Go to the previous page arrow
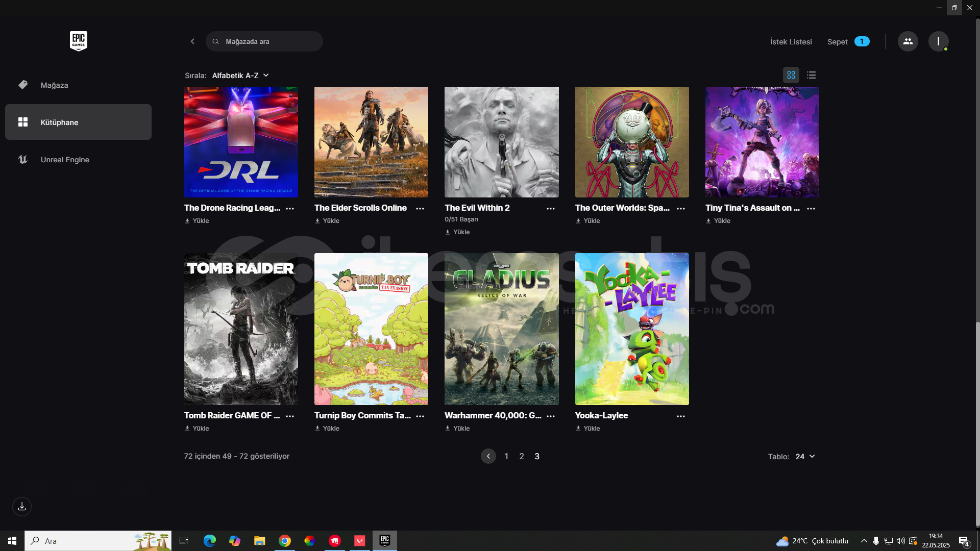 (488, 456)
